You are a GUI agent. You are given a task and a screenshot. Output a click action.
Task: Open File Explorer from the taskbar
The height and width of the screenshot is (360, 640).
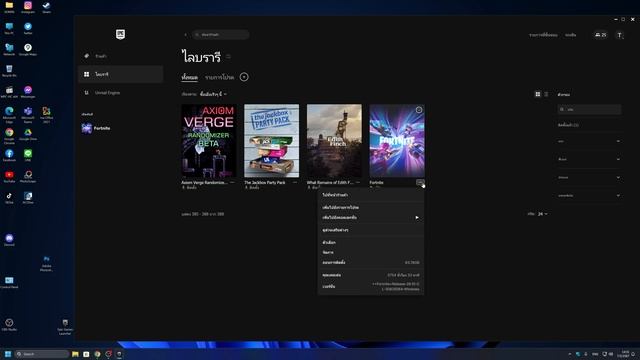[x=75, y=354]
